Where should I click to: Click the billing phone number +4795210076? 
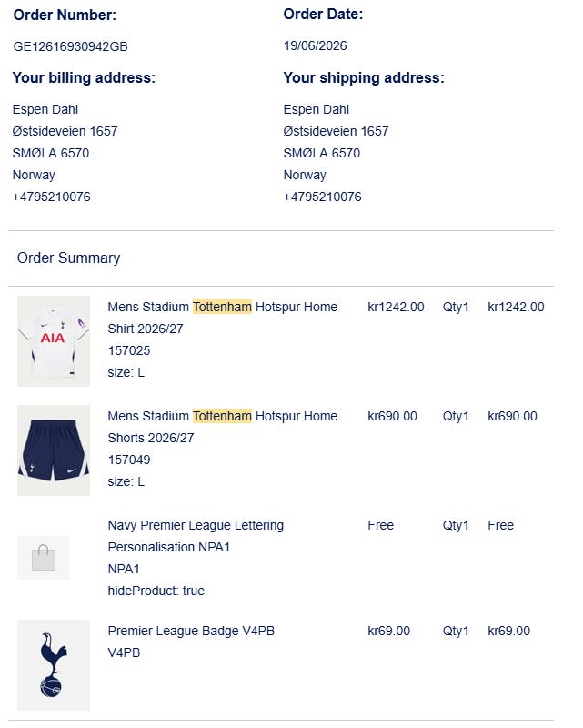click(51, 197)
